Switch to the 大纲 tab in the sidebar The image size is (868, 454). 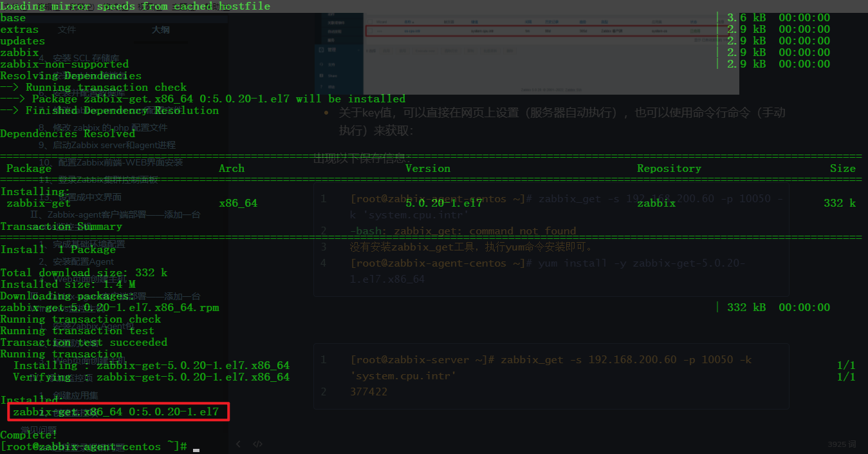(x=161, y=30)
